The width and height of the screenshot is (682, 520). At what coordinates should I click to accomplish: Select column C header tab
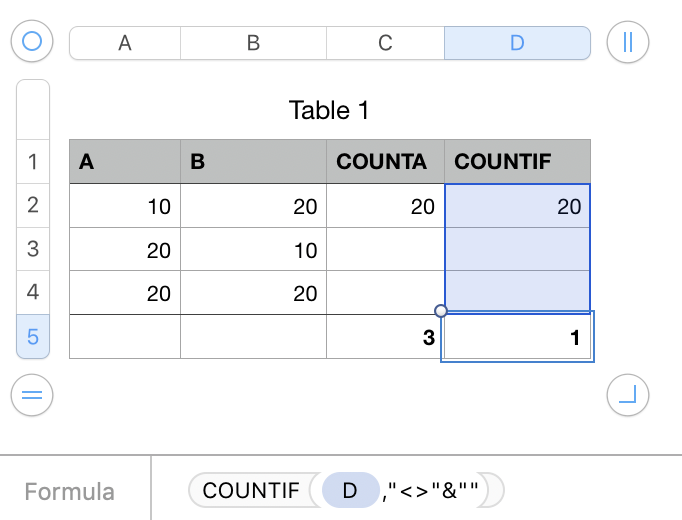(385, 42)
